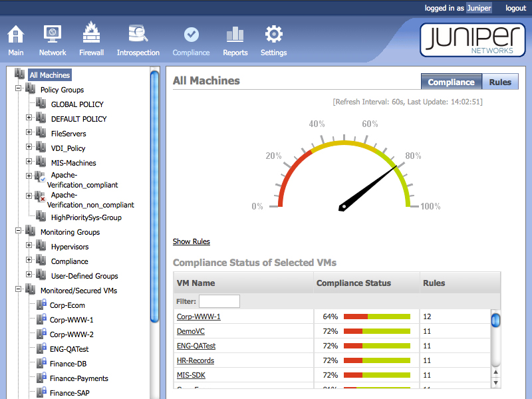Click the logout link
This screenshot has height=399, width=532.
[516, 8]
